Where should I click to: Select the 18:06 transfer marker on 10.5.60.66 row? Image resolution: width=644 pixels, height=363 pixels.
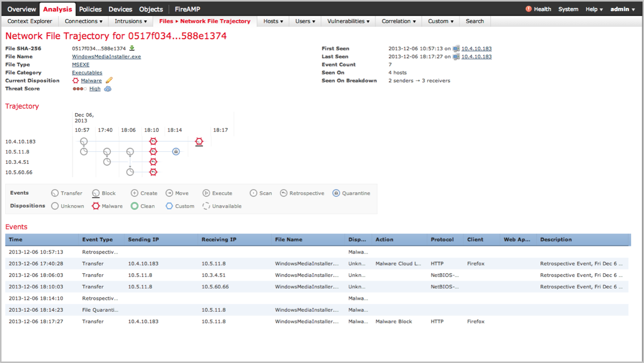click(130, 172)
